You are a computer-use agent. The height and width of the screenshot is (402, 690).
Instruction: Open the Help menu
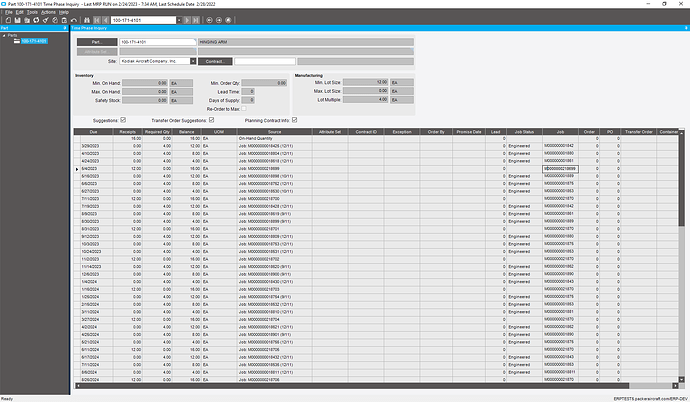point(64,12)
